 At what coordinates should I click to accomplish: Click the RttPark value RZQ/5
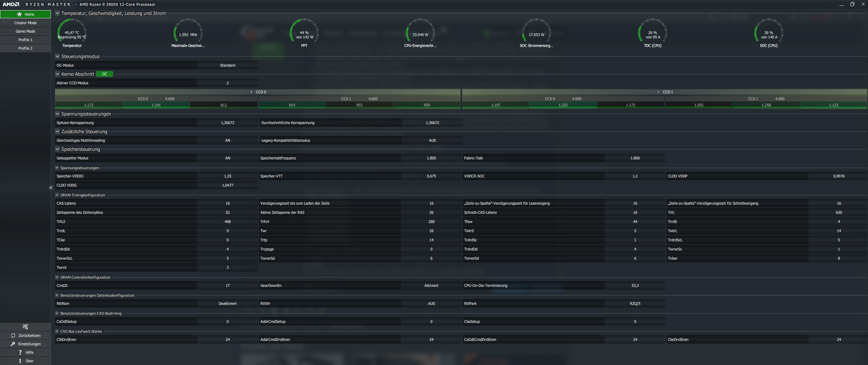pos(635,303)
